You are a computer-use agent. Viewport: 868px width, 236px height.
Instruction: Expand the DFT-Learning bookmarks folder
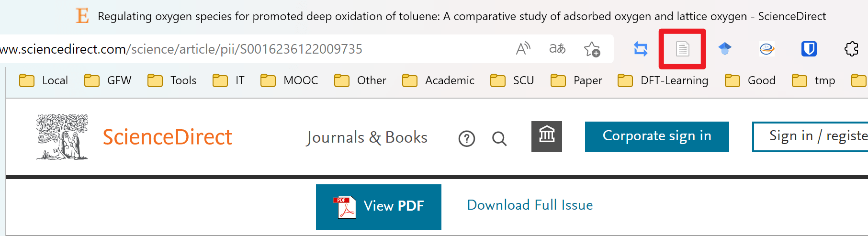(663, 80)
